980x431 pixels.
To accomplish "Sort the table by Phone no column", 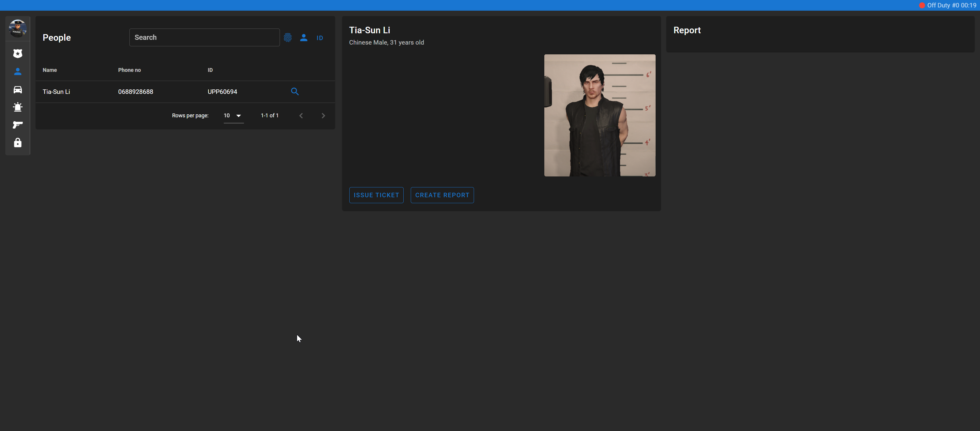I will pyautogui.click(x=129, y=70).
